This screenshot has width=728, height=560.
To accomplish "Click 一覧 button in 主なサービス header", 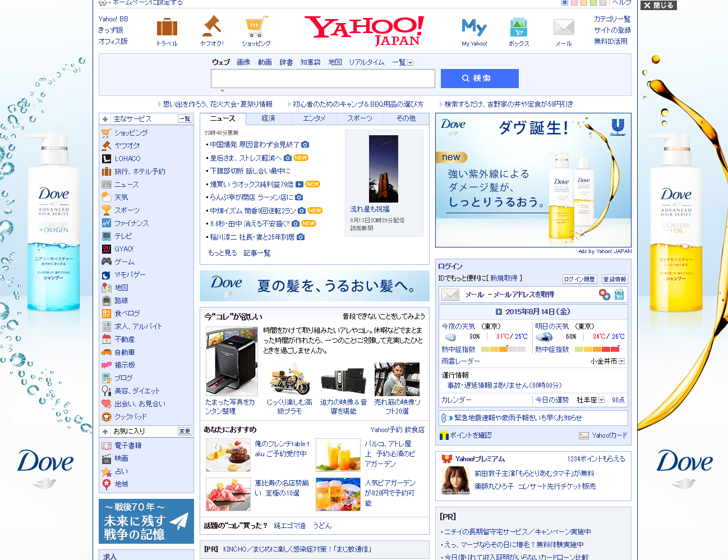I will click(x=185, y=119).
